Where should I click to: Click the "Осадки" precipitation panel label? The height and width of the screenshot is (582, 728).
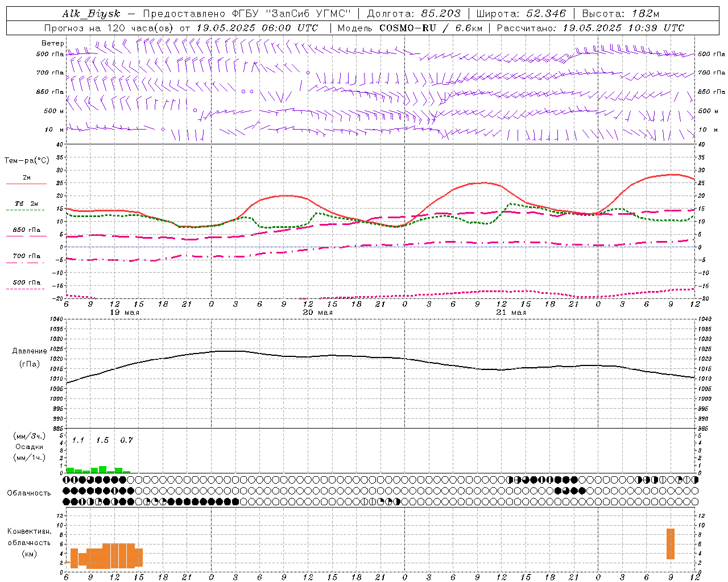tap(29, 447)
